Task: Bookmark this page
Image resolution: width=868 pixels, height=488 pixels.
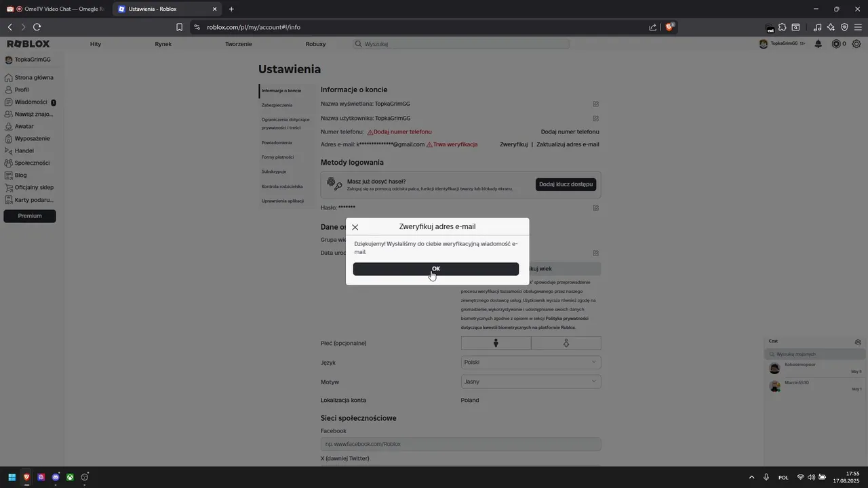Action: click(x=179, y=27)
